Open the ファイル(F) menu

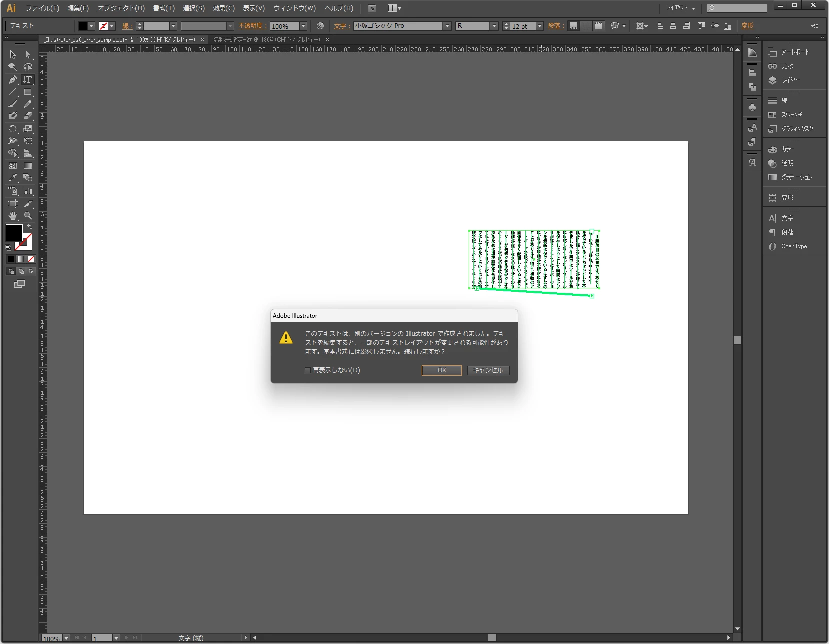coord(42,8)
